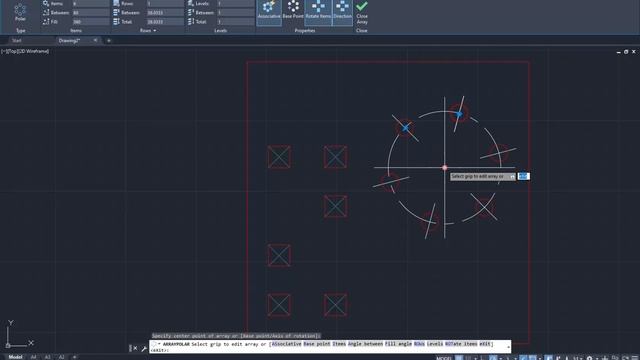Image resolution: width=640 pixels, height=360 pixels.
Task: Open dynamic input options dropdown arrow
Action: [x=512, y=176]
